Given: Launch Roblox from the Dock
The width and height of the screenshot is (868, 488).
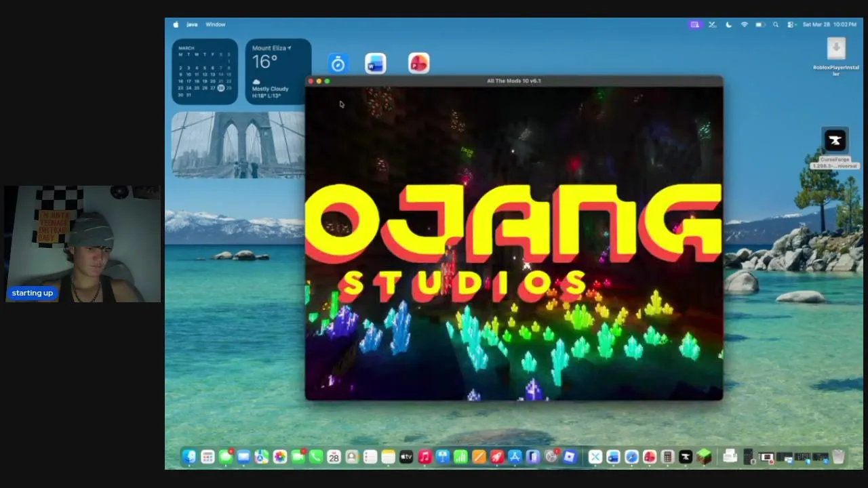Looking at the screenshot, I should point(570,457).
